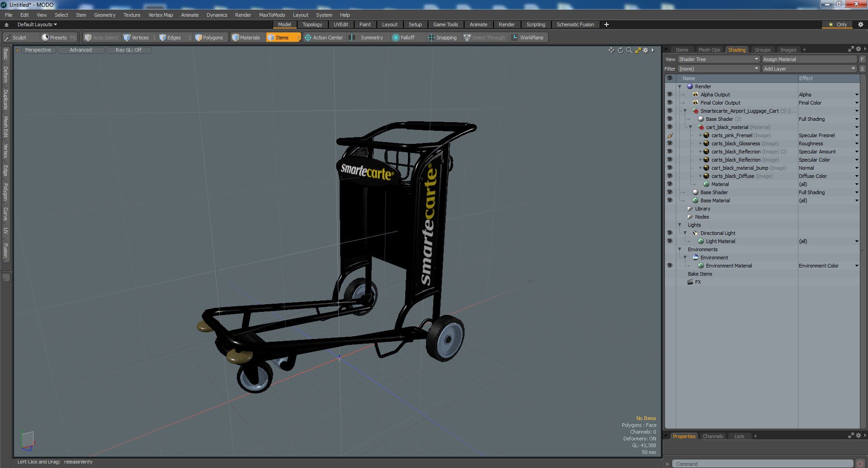Toggle visibility of Light Material

coord(669,241)
